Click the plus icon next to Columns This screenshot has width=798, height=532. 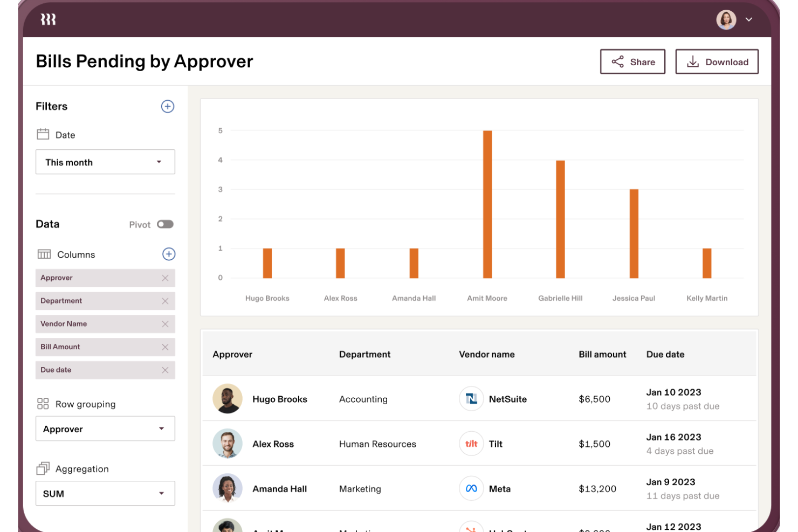[169, 254]
